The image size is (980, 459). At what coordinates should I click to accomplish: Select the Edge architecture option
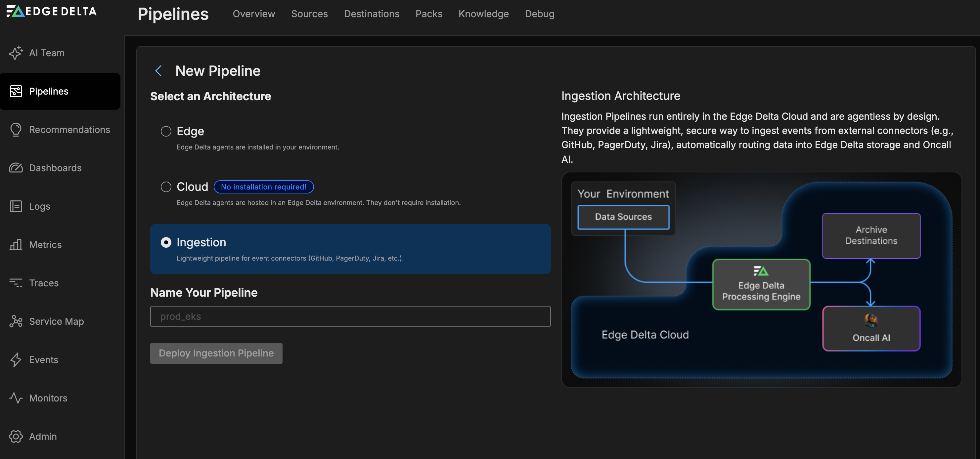click(x=166, y=131)
